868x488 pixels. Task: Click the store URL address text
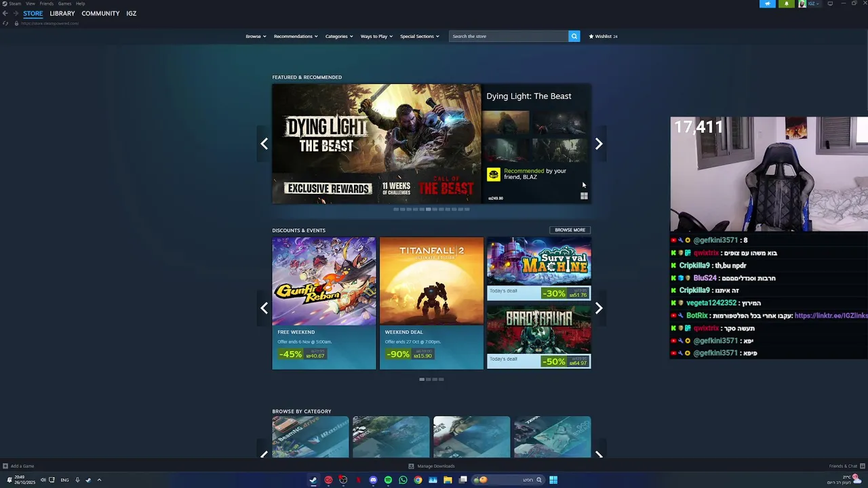click(50, 23)
